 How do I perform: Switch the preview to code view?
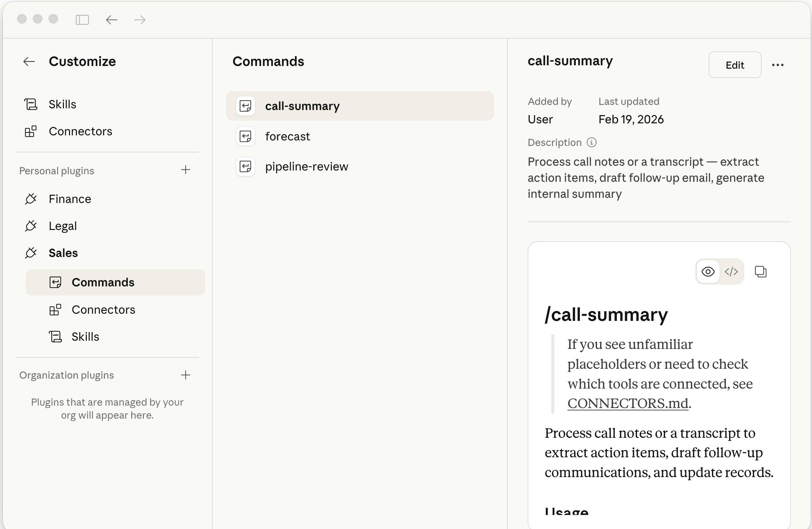pos(731,271)
